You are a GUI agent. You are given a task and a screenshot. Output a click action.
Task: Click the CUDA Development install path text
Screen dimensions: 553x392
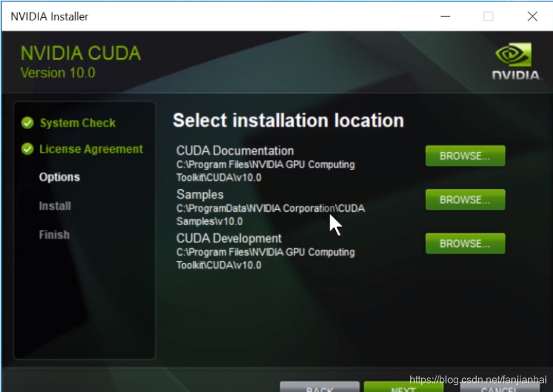(266, 258)
